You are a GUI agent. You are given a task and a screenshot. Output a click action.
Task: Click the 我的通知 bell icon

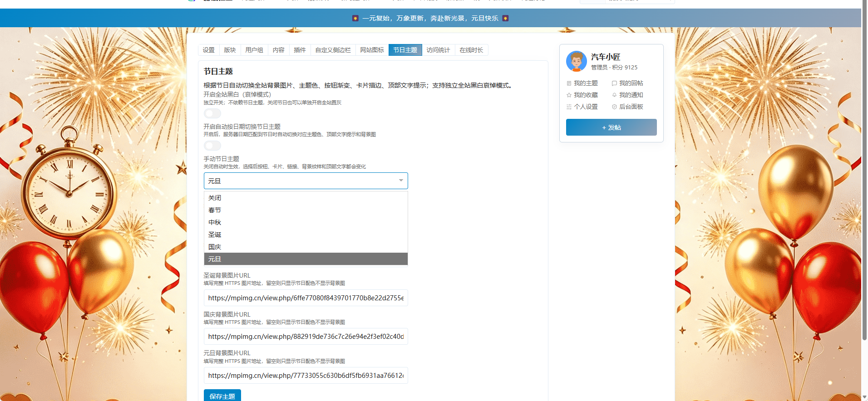coord(614,95)
